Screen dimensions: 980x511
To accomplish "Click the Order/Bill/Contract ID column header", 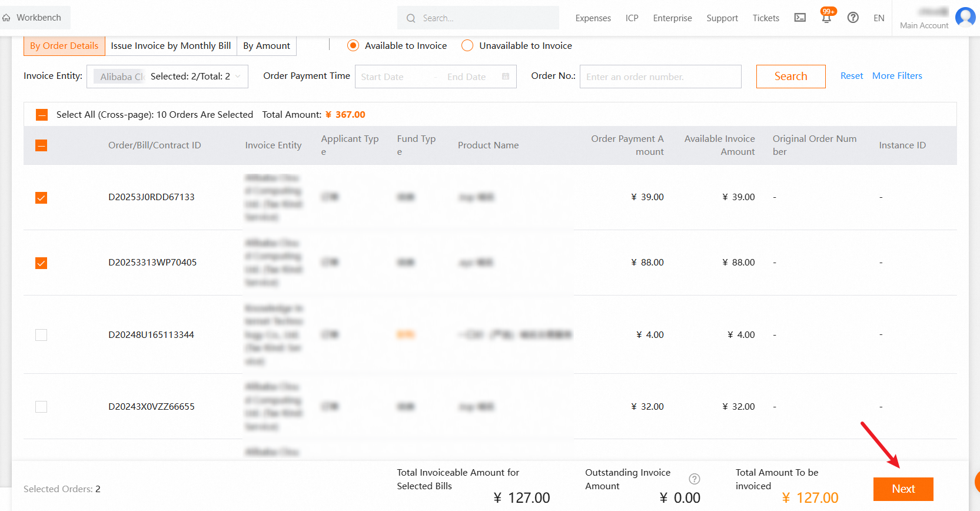I will click(155, 145).
